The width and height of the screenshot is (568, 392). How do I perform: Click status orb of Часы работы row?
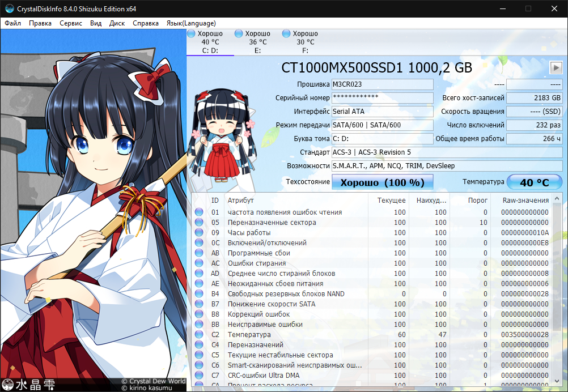(x=199, y=232)
